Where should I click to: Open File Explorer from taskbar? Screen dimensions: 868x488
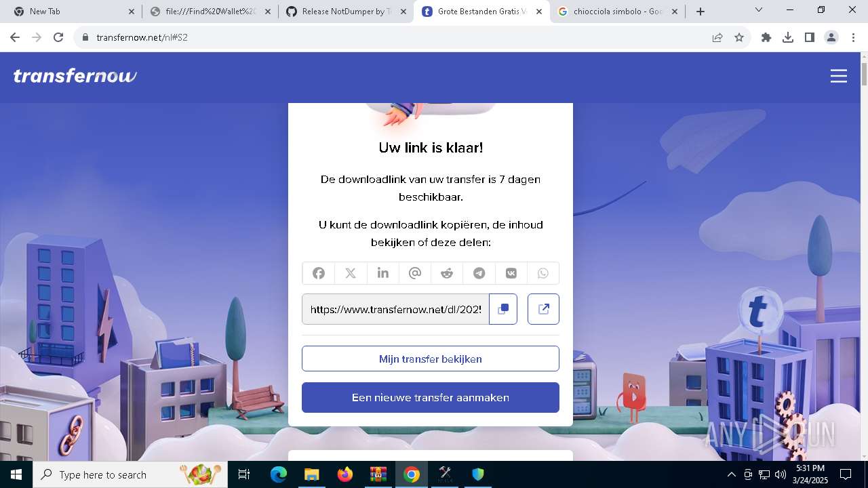[x=312, y=474]
